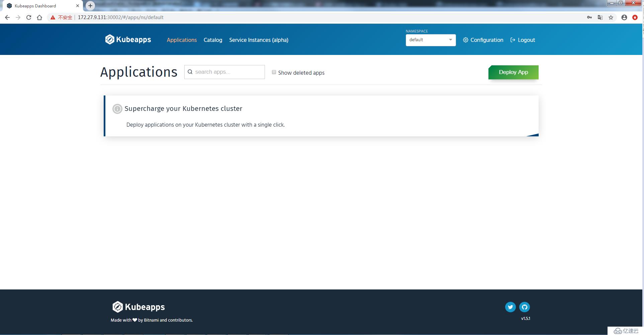Open the Catalog nav item
The height and width of the screenshot is (335, 644).
click(213, 40)
